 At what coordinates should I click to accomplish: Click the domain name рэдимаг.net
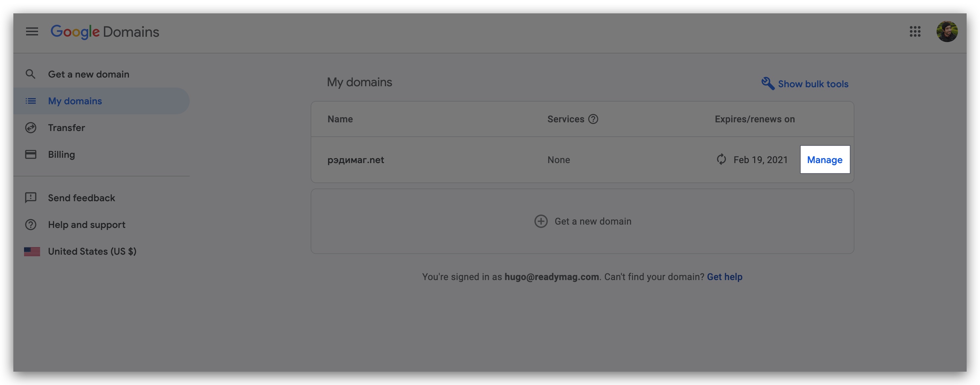356,160
